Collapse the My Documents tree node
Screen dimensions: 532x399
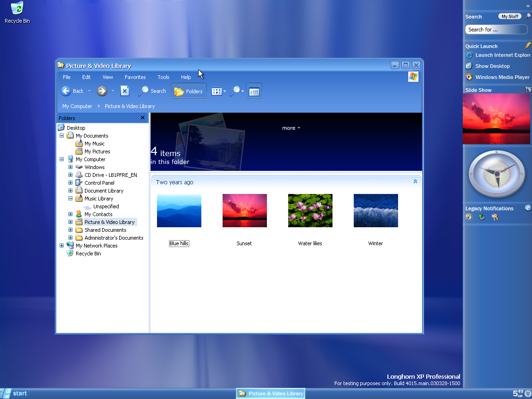click(61, 136)
